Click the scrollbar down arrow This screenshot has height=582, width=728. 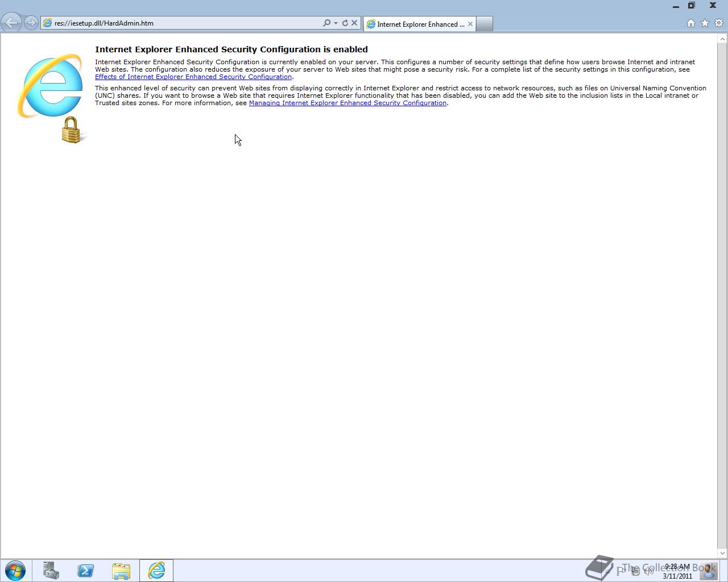coord(722,553)
